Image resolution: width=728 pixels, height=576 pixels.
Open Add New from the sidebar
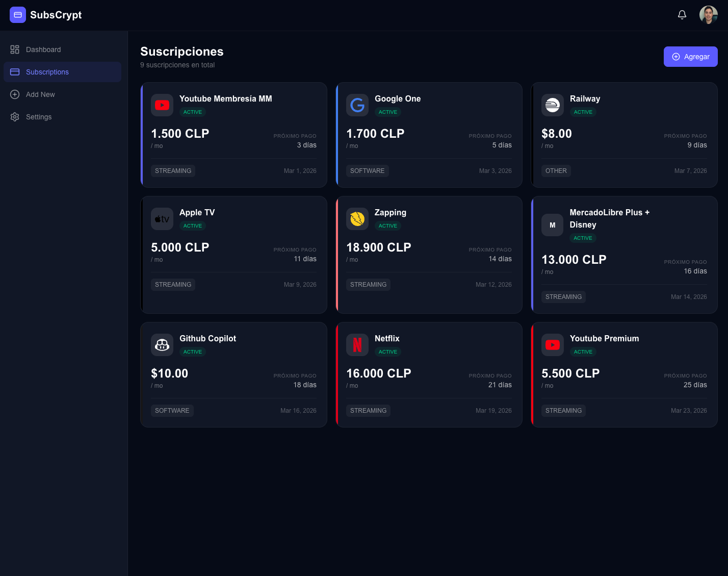(x=40, y=94)
